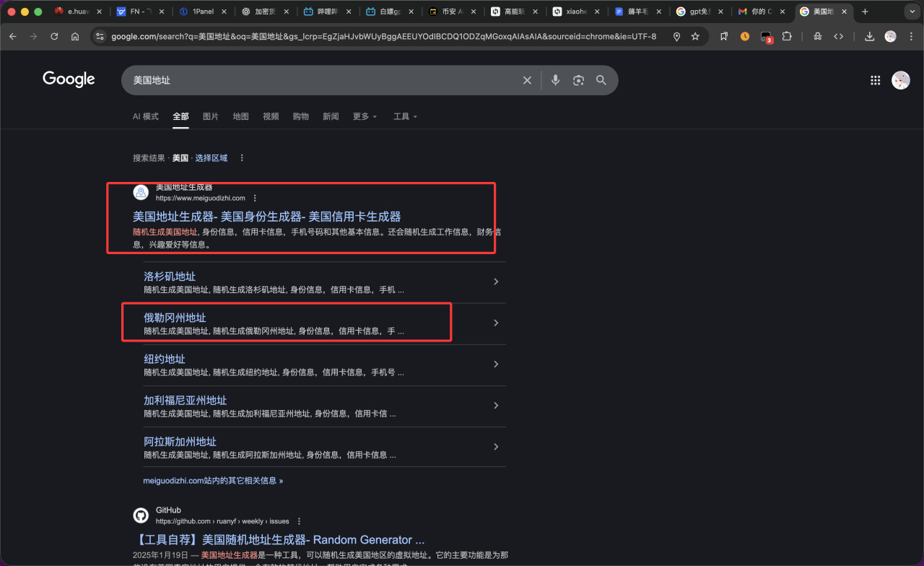Search by image with Google Lens
Screen dimensions: 924x566
[x=578, y=80]
